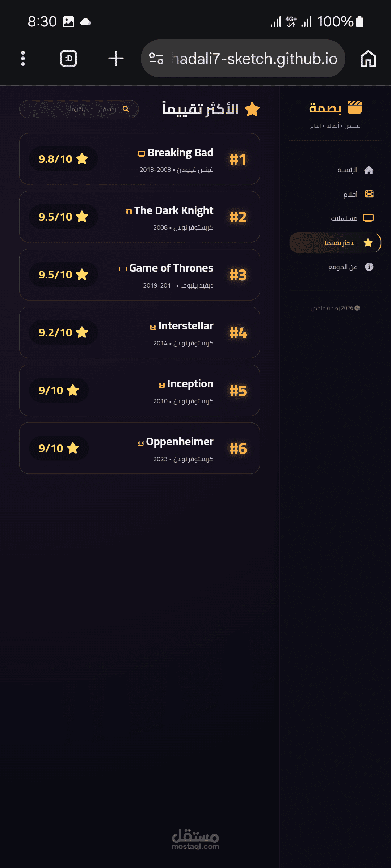Click the search magnifier icon

tap(126, 109)
